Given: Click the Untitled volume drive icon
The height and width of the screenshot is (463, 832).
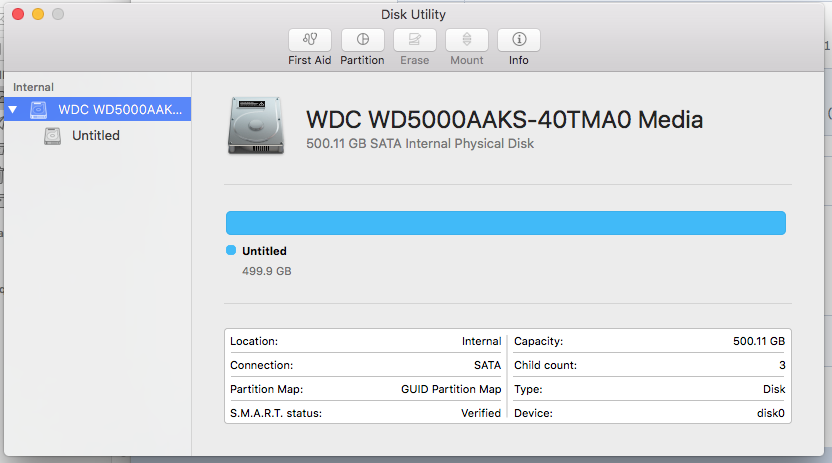Looking at the screenshot, I should click(52, 136).
